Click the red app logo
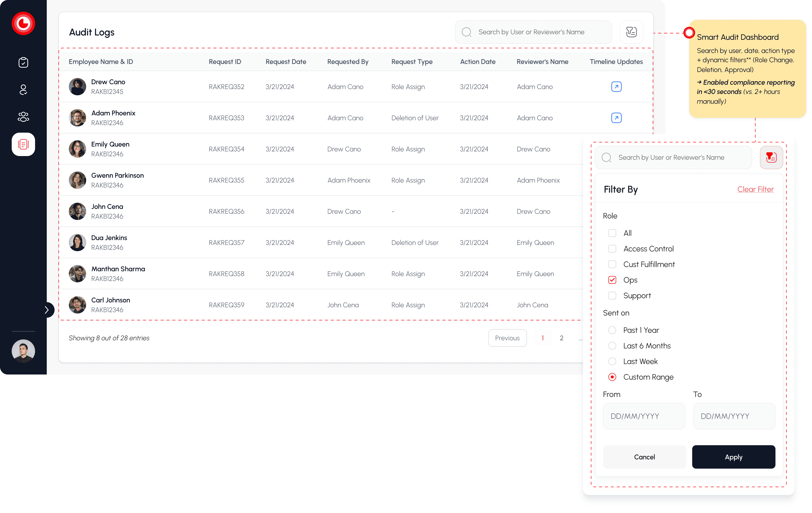Viewport: 812px width, 513px height. (x=23, y=23)
